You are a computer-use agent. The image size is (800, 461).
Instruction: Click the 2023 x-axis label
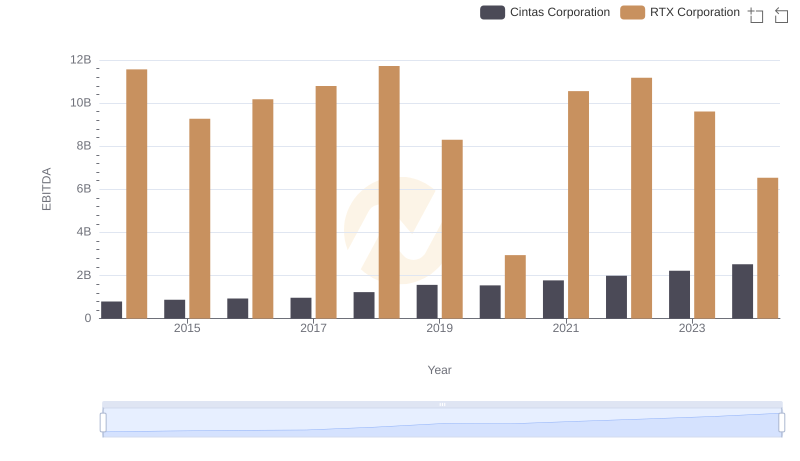(692, 328)
